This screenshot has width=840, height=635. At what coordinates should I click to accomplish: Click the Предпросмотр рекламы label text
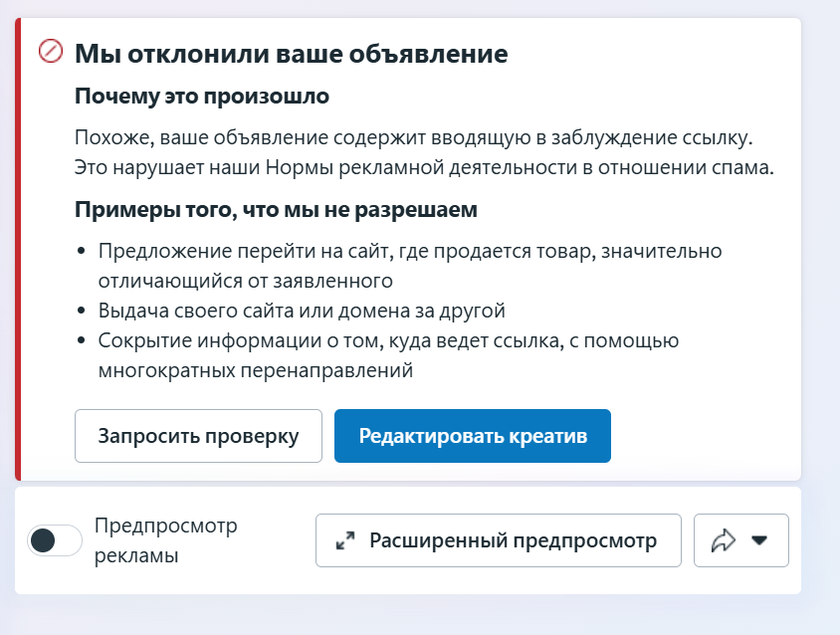click(x=165, y=540)
